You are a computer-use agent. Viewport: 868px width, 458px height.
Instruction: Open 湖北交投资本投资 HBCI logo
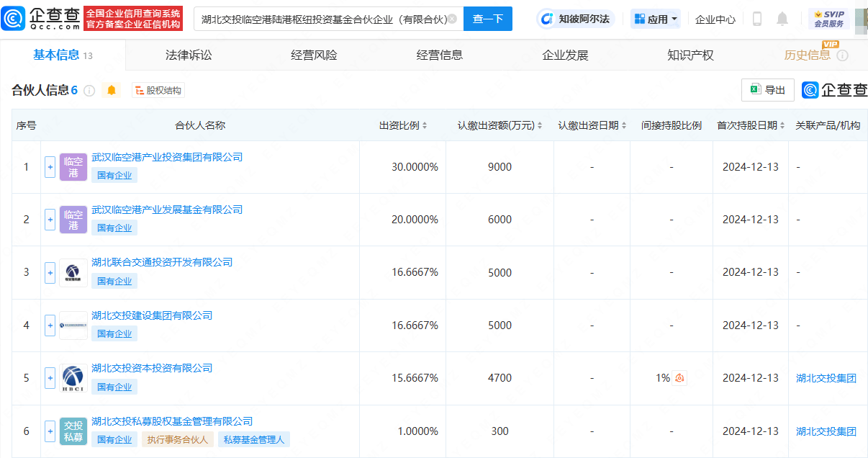73,378
